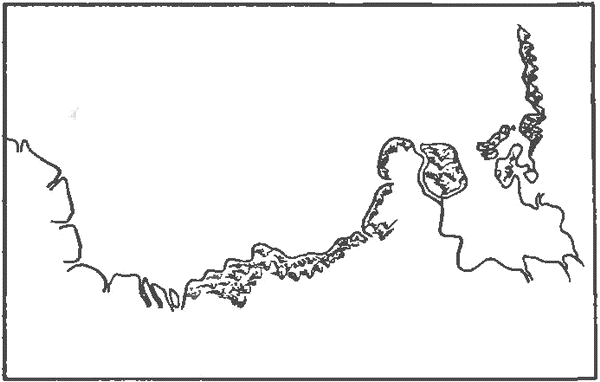Click the small round loop at the peninsula tip
600x382 pixels.
pyautogui.click(x=530, y=175)
